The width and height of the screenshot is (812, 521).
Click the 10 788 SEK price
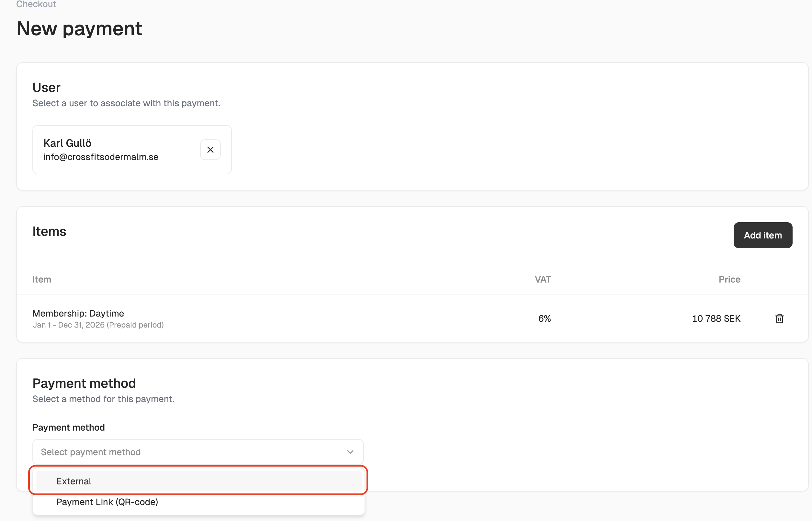coord(716,318)
